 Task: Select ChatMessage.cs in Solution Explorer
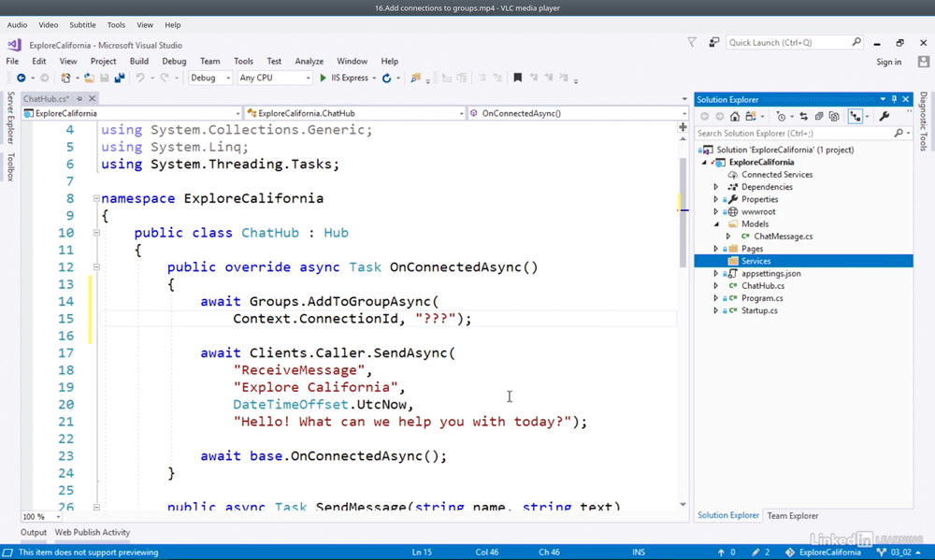(783, 237)
